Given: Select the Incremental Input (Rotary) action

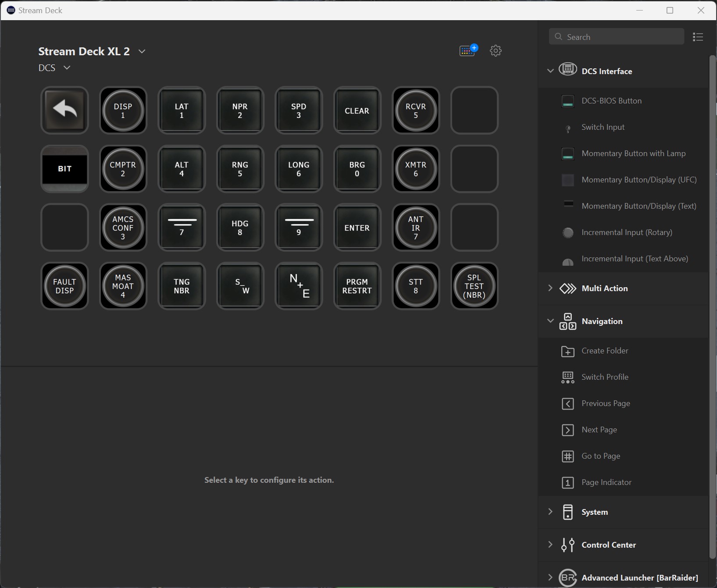Looking at the screenshot, I should point(626,232).
